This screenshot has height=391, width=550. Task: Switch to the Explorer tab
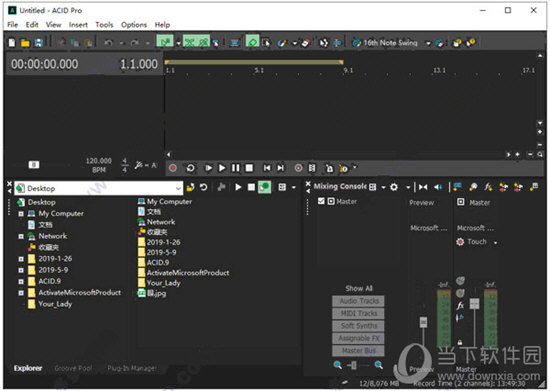28,368
